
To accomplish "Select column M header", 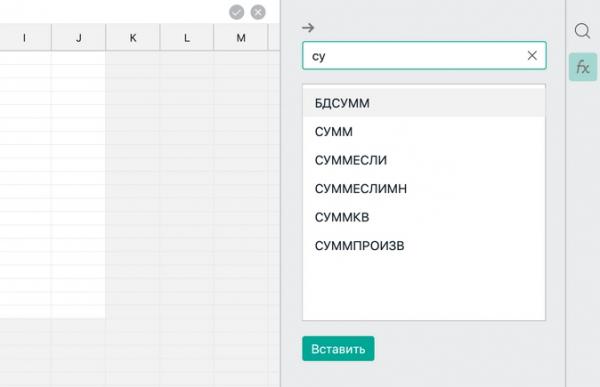I will 241,38.
